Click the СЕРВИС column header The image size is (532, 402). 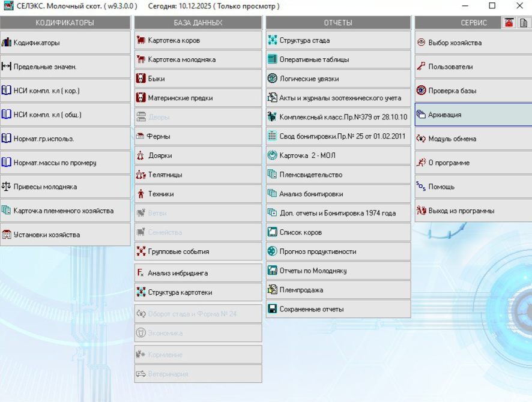[458, 23]
